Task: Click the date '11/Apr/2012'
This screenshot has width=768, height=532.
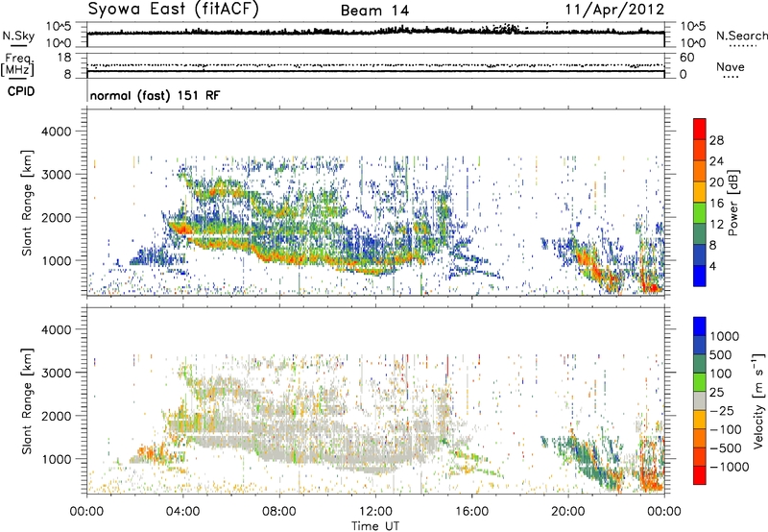Action: [615, 10]
